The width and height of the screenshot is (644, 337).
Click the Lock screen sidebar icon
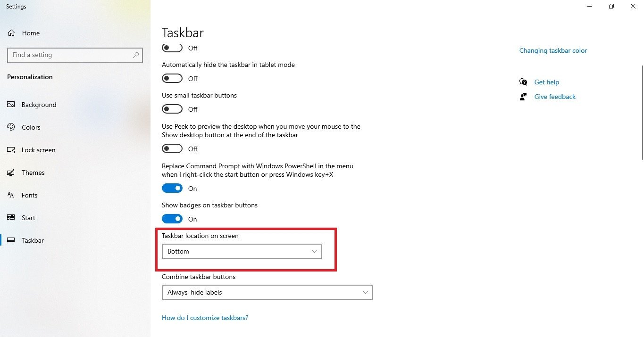tap(11, 149)
